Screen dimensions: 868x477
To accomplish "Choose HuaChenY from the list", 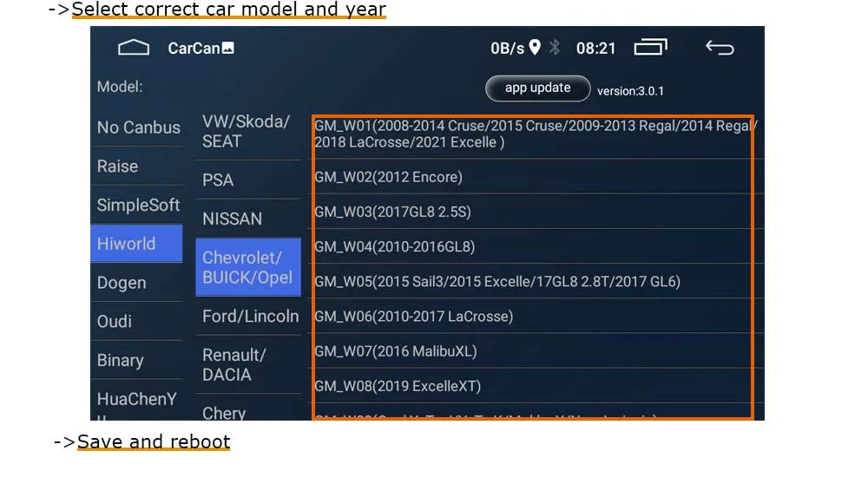I will coord(136,400).
